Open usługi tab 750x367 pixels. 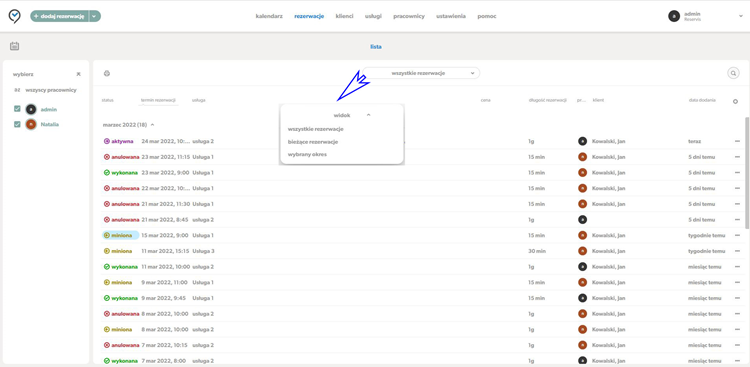tap(373, 16)
